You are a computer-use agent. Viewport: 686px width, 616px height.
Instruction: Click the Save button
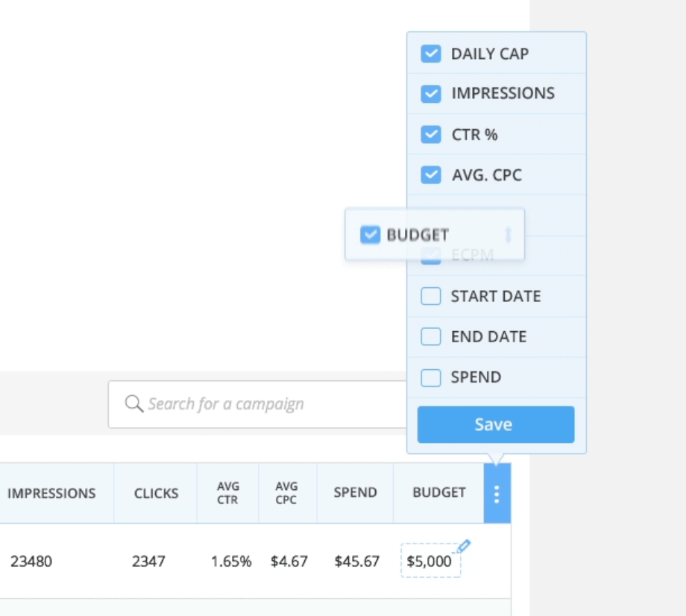coord(496,424)
